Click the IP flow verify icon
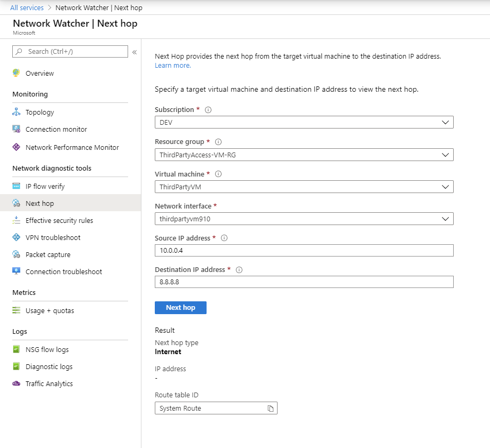The height and width of the screenshot is (448, 490). (x=16, y=186)
